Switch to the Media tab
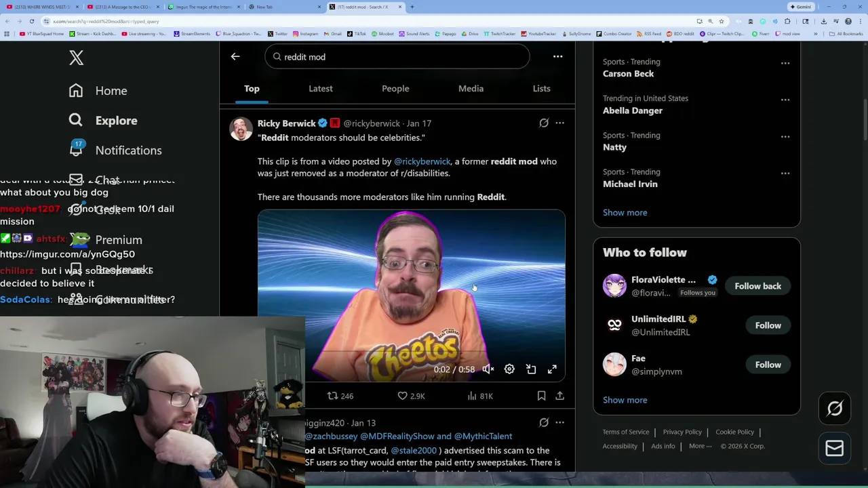 (x=471, y=89)
